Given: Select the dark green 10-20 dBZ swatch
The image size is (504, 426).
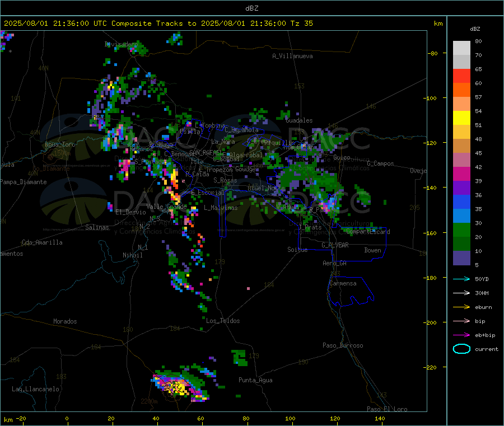Looking at the screenshot, I should (x=461, y=244).
